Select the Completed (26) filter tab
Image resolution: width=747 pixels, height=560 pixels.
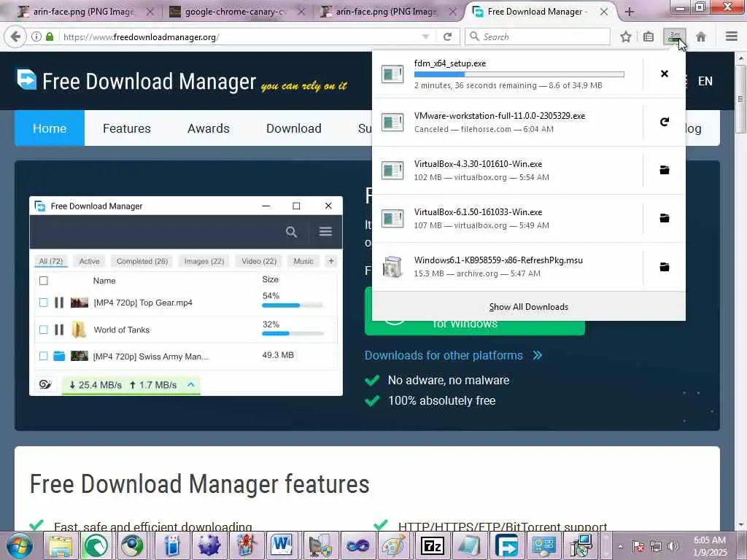pyautogui.click(x=142, y=261)
